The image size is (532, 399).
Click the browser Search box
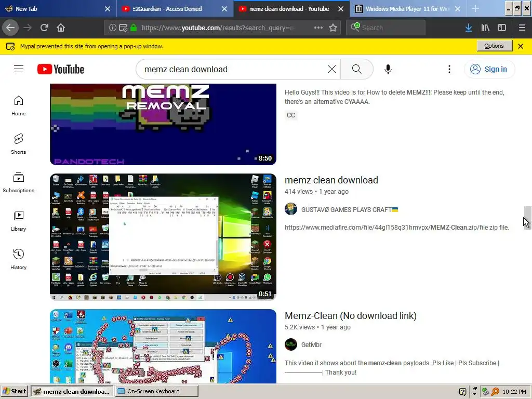386,28
